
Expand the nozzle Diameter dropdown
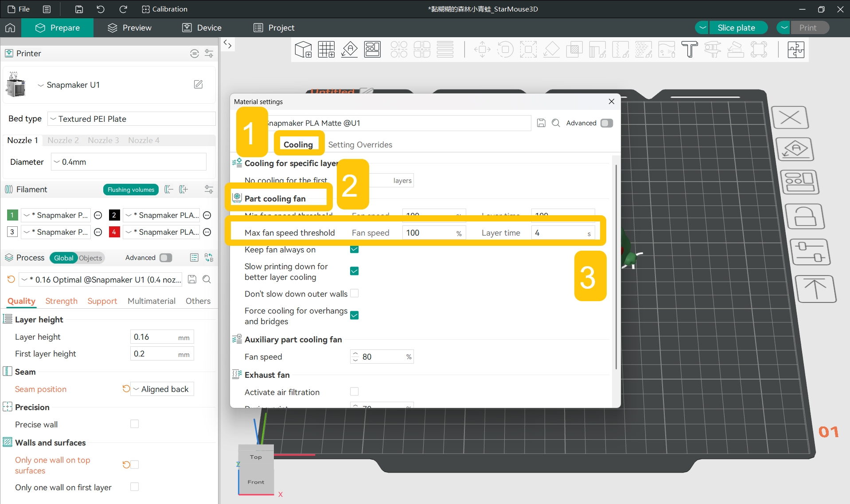click(129, 162)
